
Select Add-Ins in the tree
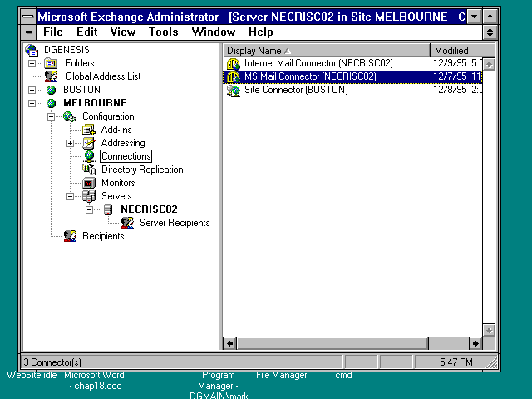tap(116, 130)
